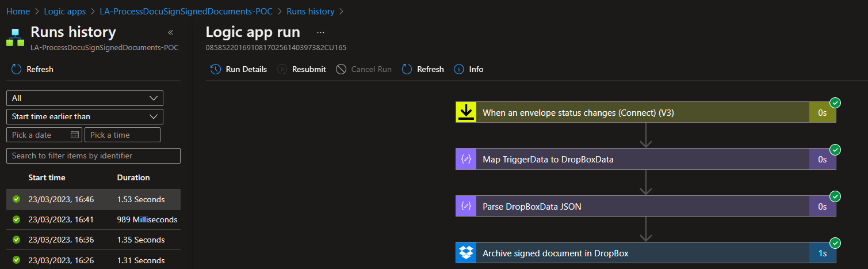Click Run Details in the toolbar

239,69
